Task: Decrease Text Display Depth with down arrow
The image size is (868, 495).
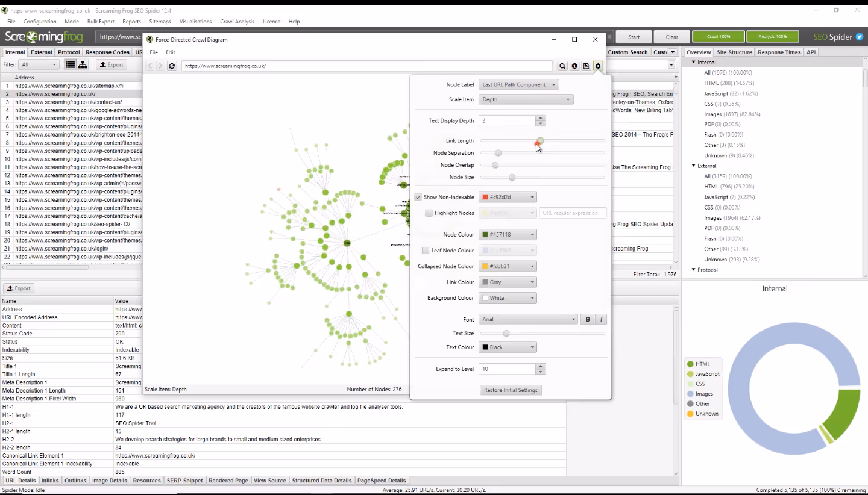Action: click(x=540, y=123)
